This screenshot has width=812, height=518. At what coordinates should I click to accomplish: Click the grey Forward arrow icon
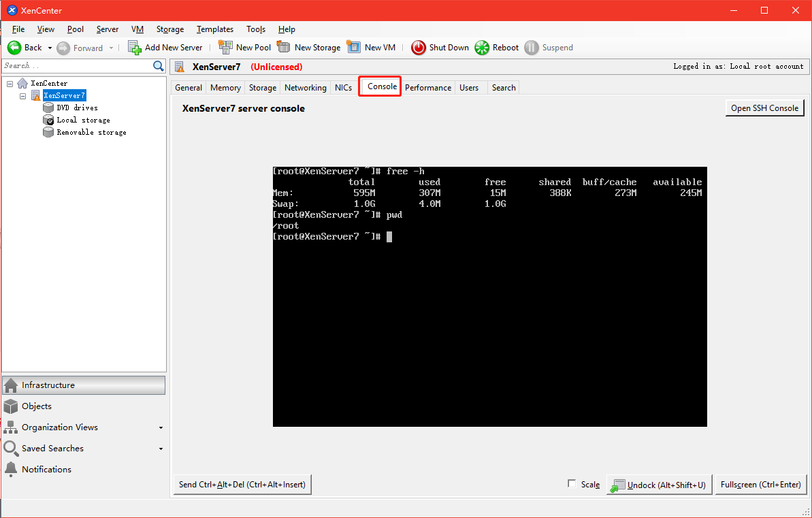click(x=63, y=48)
